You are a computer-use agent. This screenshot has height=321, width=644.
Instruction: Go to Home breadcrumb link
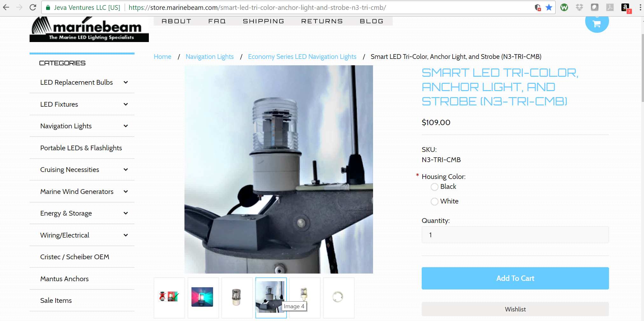click(x=163, y=57)
